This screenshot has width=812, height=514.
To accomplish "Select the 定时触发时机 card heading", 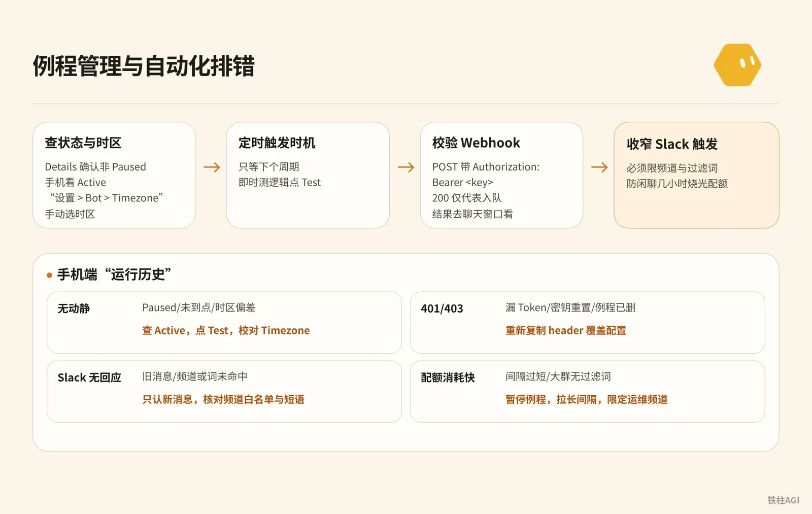I will pyautogui.click(x=277, y=143).
